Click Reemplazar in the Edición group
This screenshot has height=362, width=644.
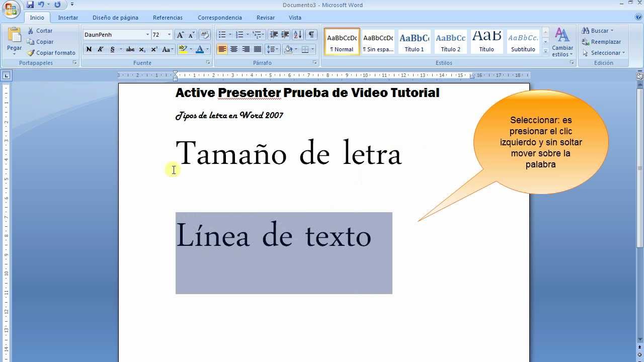[601, 42]
